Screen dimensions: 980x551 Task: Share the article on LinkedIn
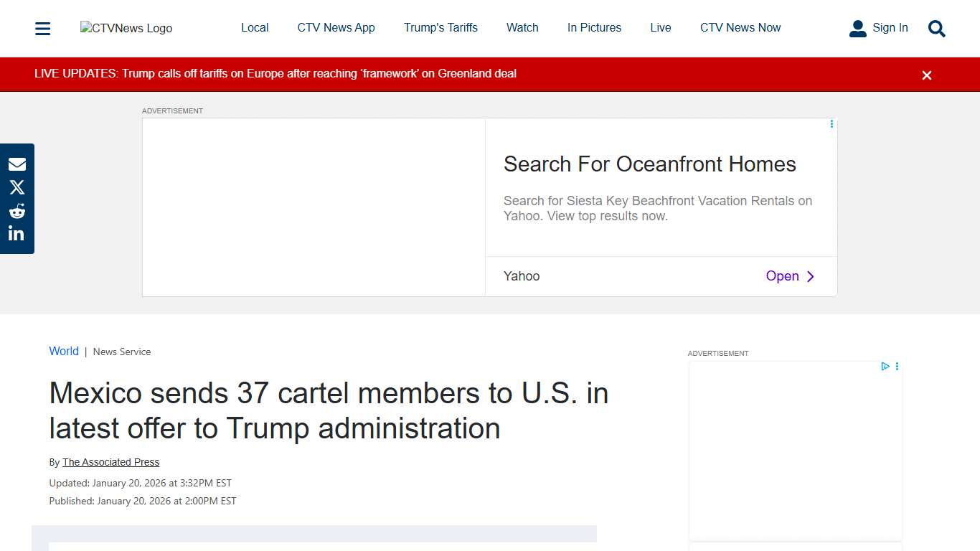17,232
